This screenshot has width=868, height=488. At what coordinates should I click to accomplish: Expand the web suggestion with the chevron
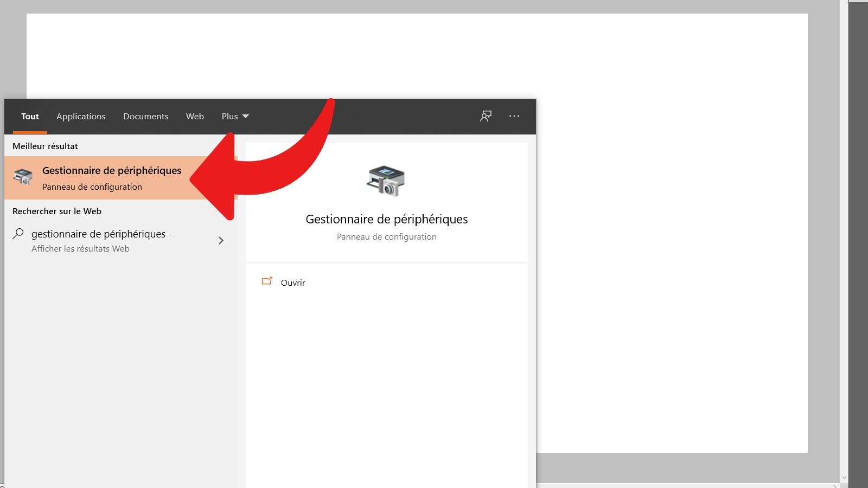click(x=221, y=240)
